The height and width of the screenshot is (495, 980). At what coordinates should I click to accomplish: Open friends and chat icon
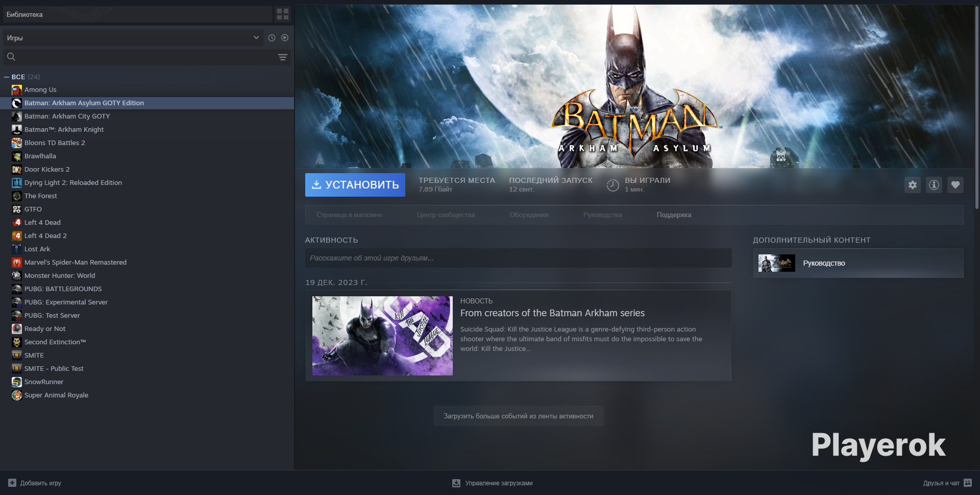pos(968,483)
